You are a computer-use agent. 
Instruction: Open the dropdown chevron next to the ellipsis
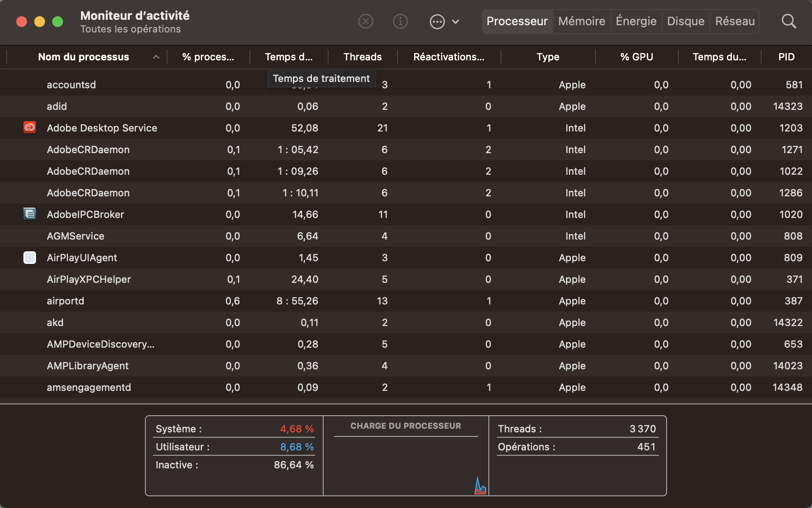tap(456, 21)
